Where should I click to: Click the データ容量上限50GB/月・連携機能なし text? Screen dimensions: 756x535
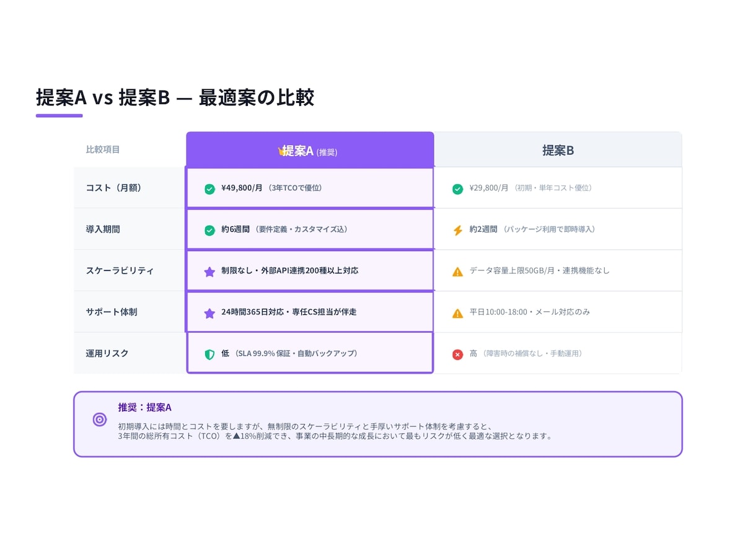[x=540, y=270]
